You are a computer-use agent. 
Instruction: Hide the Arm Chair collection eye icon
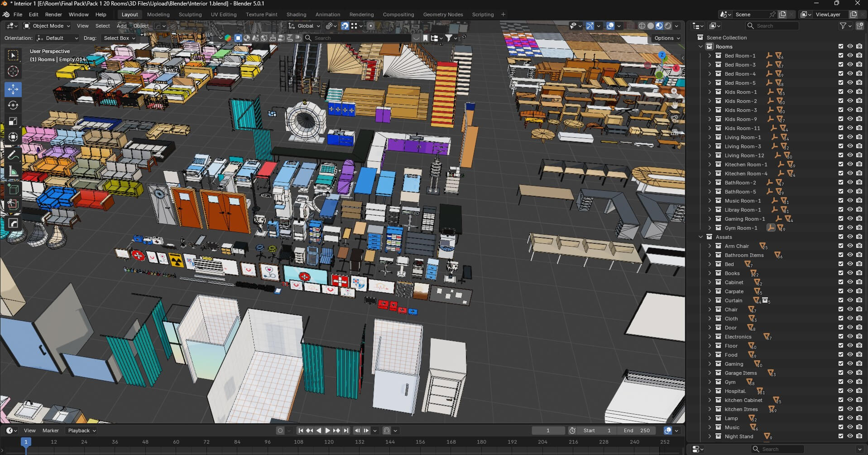point(850,246)
